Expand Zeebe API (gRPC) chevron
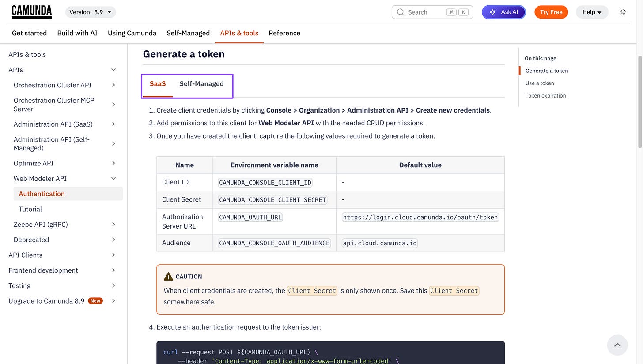643x364 pixels. click(x=113, y=224)
